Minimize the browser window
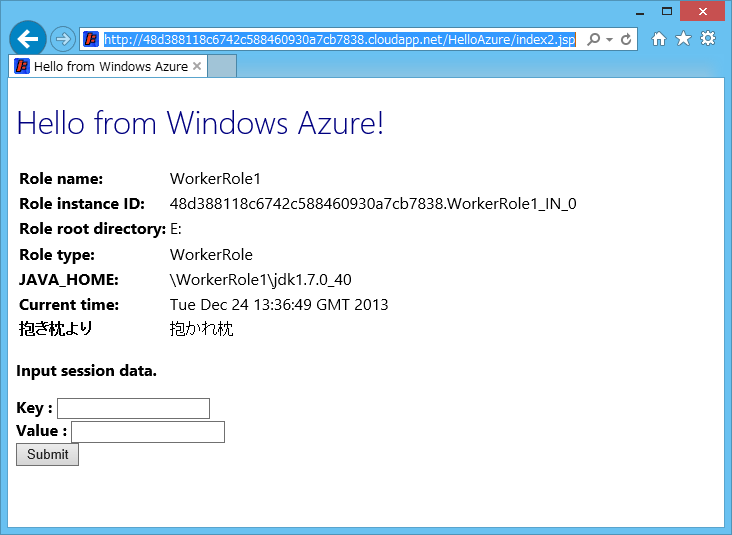Screen dimensions: 732x535 [640, 12]
